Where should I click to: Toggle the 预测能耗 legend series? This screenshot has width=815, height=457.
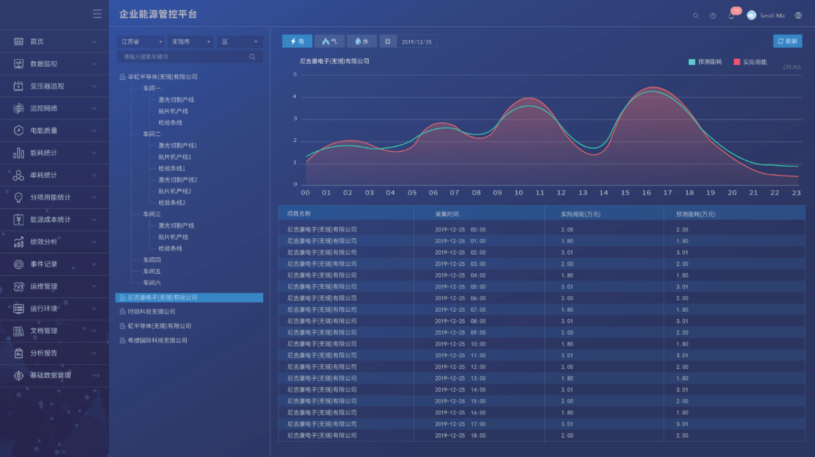[x=706, y=62]
